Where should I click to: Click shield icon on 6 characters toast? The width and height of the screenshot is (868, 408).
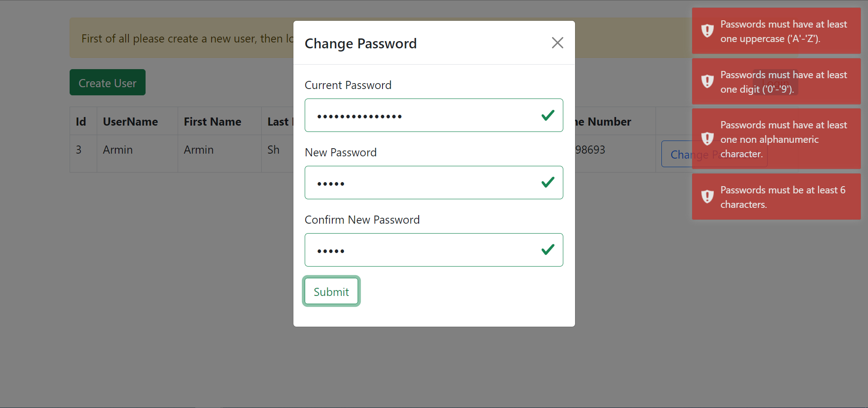pyautogui.click(x=707, y=197)
